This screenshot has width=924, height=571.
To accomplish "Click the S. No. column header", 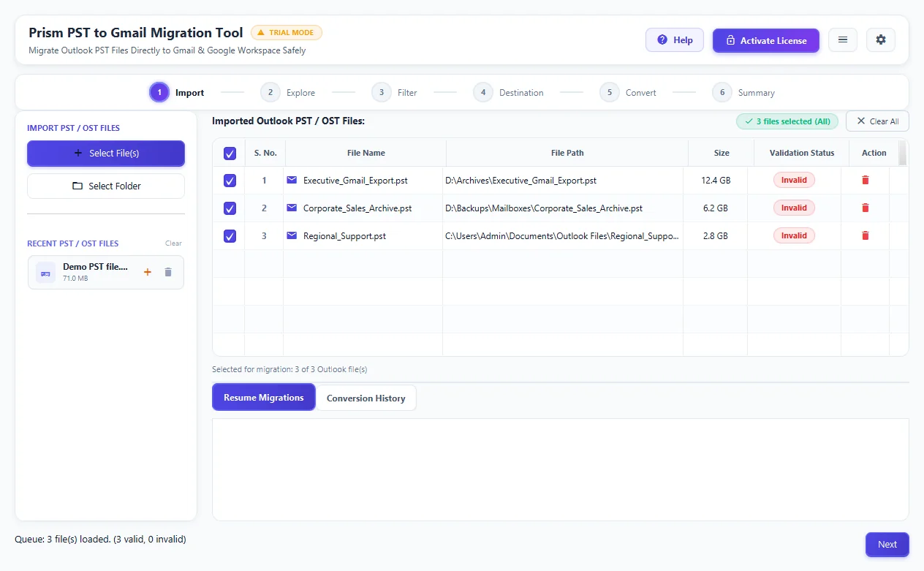I will [x=265, y=154].
